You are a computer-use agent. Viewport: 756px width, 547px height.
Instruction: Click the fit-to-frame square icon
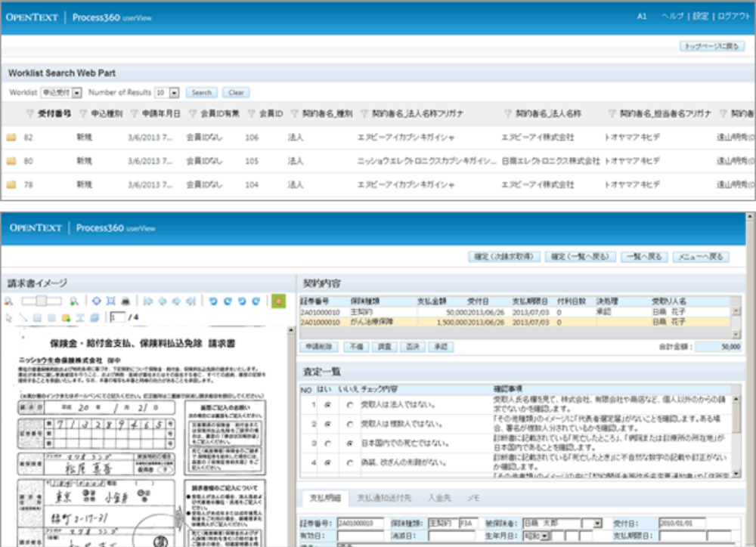[111, 301]
